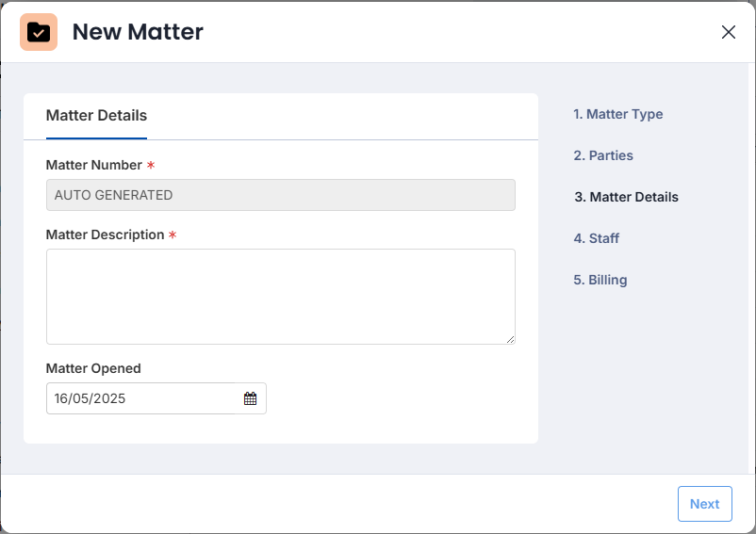Close the New Matter dialog

(x=728, y=32)
